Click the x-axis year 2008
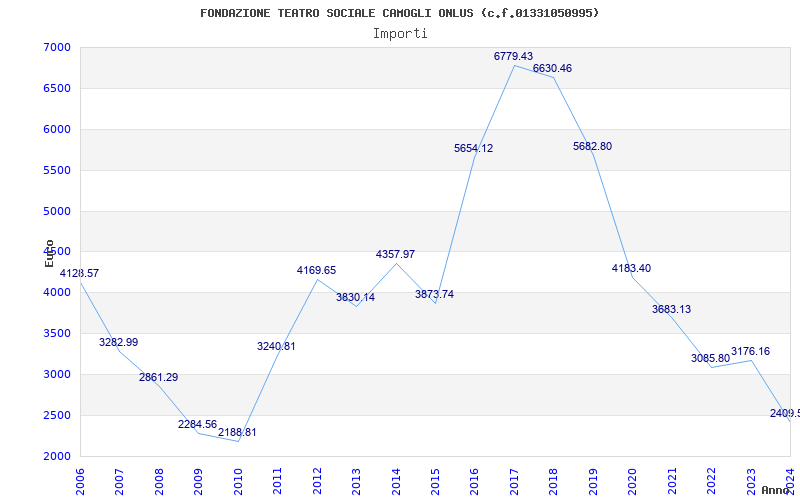 159,482
